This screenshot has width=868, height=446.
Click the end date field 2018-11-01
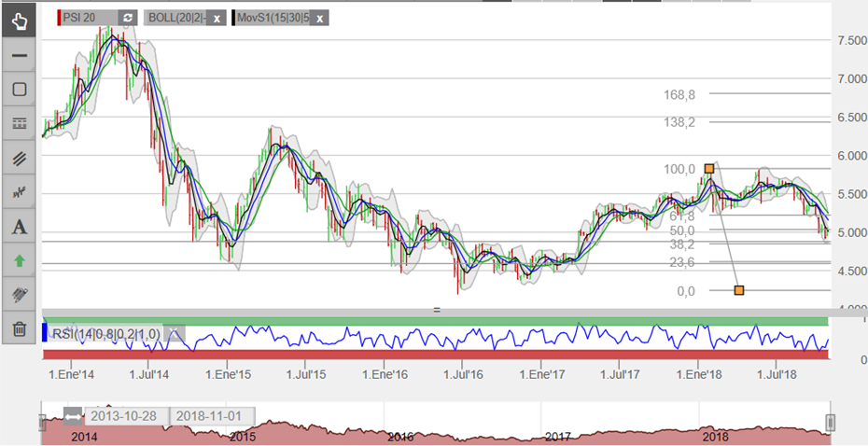[x=213, y=415]
